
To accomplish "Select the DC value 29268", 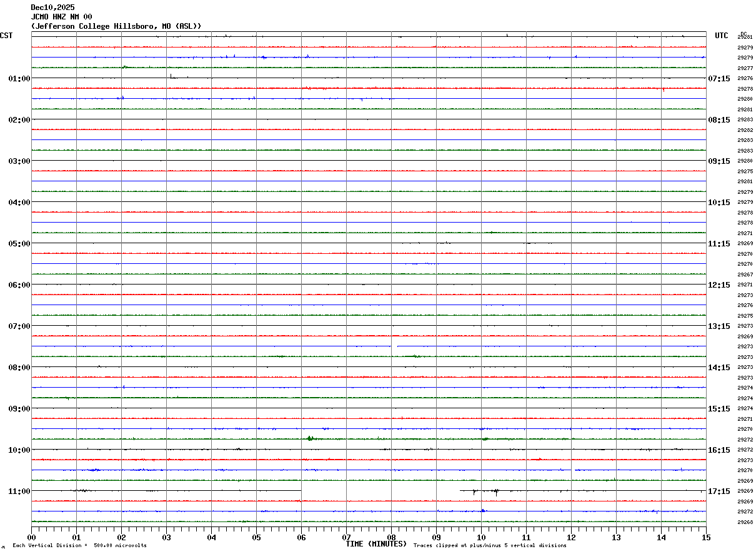I will 745,522.
